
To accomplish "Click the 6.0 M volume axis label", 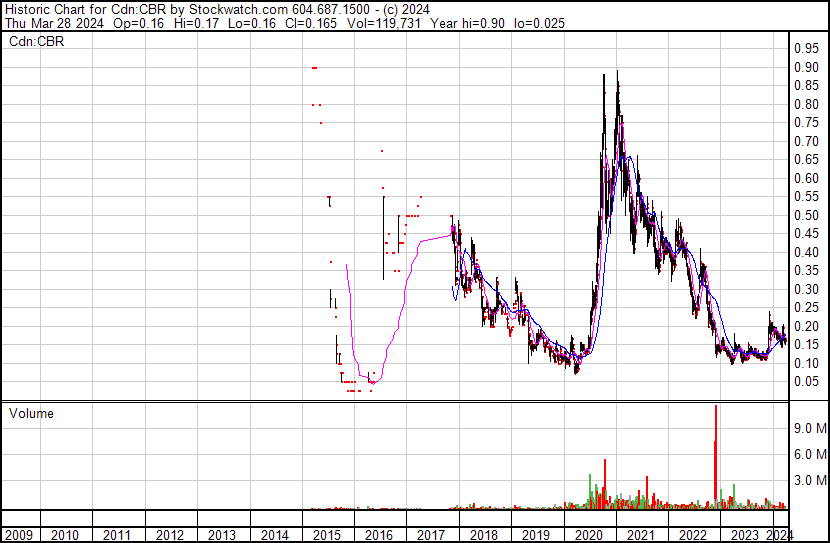I will coord(808,454).
